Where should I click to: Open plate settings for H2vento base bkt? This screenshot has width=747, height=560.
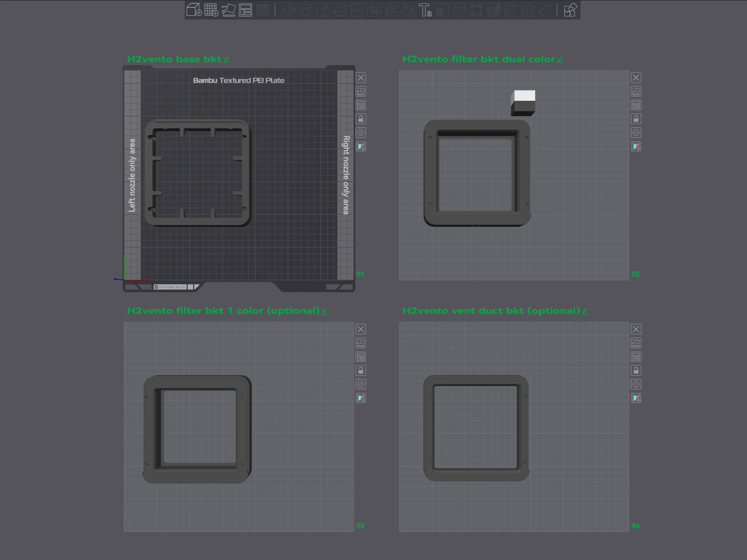361,133
